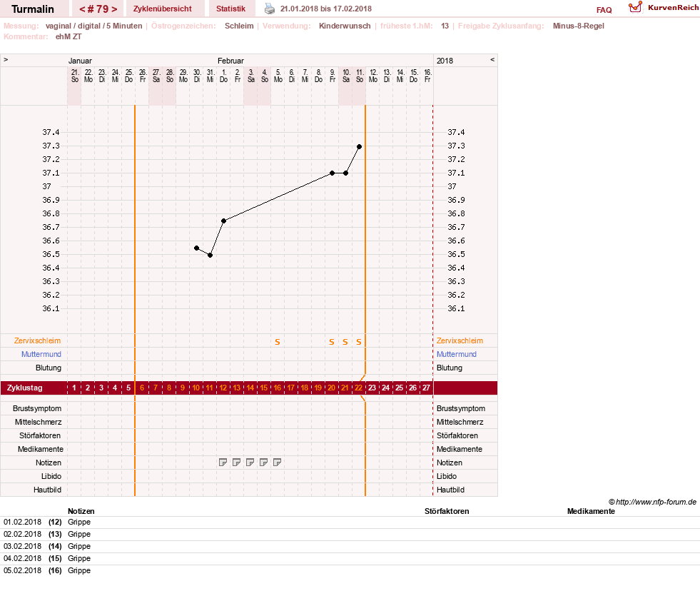Click the 16. Fr date column header
This screenshot has width=700, height=596.
tap(427, 76)
